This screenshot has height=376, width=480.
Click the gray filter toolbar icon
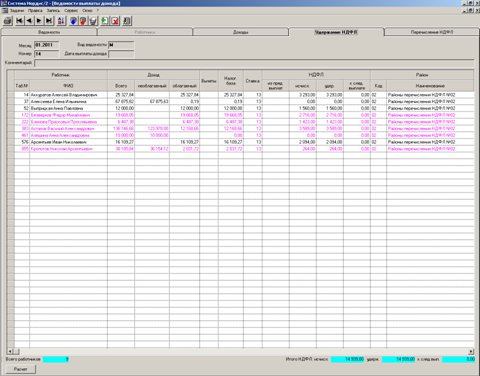tap(93, 21)
